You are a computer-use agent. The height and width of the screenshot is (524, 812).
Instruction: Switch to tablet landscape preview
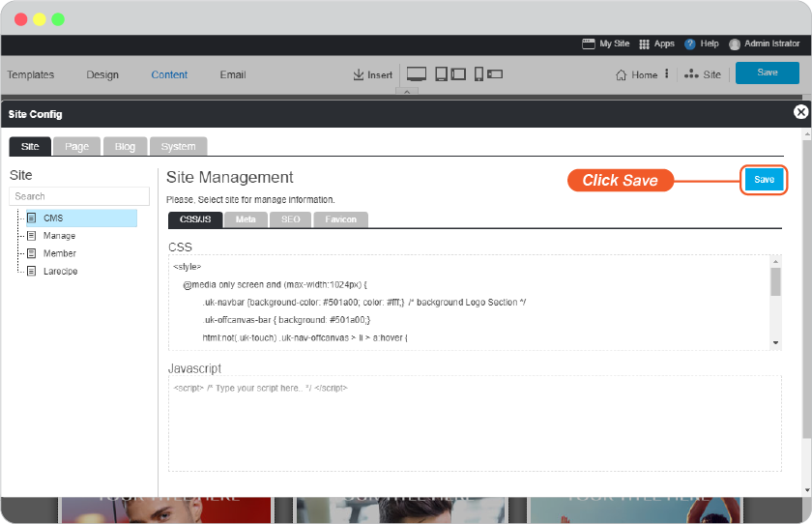[x=458, y=74]
